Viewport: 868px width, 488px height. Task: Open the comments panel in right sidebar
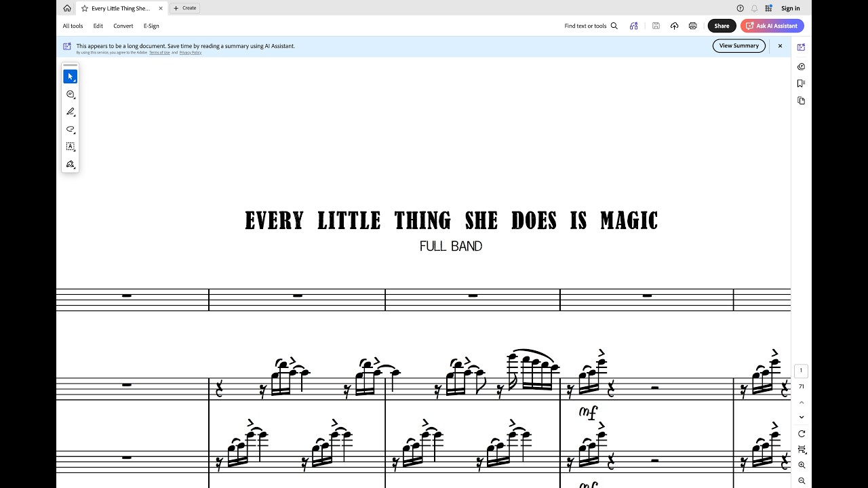point(801,66)
